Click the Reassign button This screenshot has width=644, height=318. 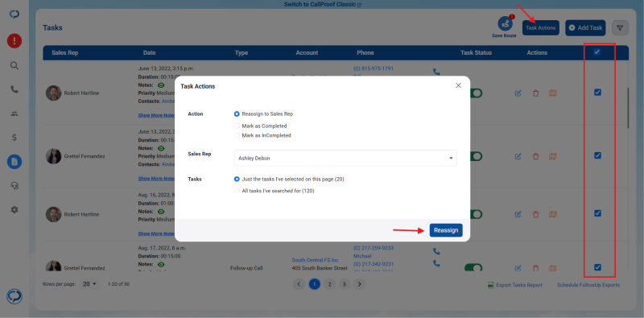click(446, 230)
